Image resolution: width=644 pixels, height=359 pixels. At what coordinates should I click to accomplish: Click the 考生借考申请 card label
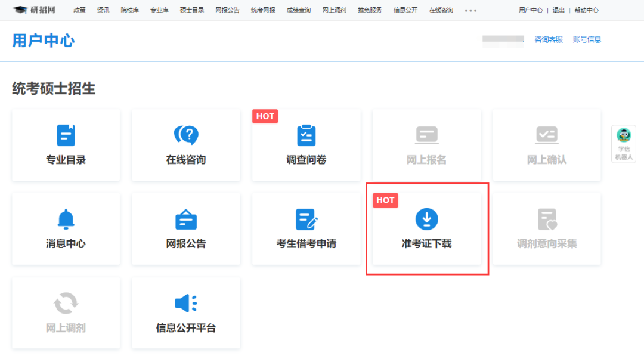306,243
